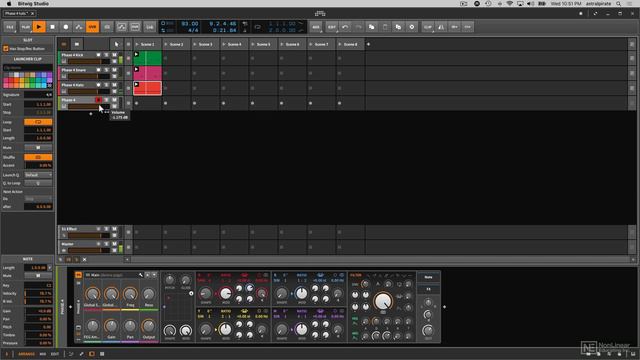
Task: Mute the Phase 4 Snare track
Action: coord(114,70)
